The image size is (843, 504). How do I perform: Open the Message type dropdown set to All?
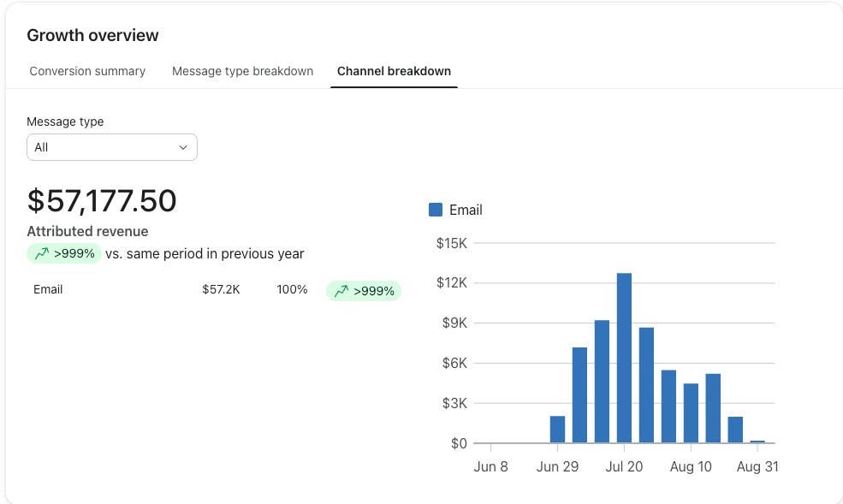coord(112,147)
